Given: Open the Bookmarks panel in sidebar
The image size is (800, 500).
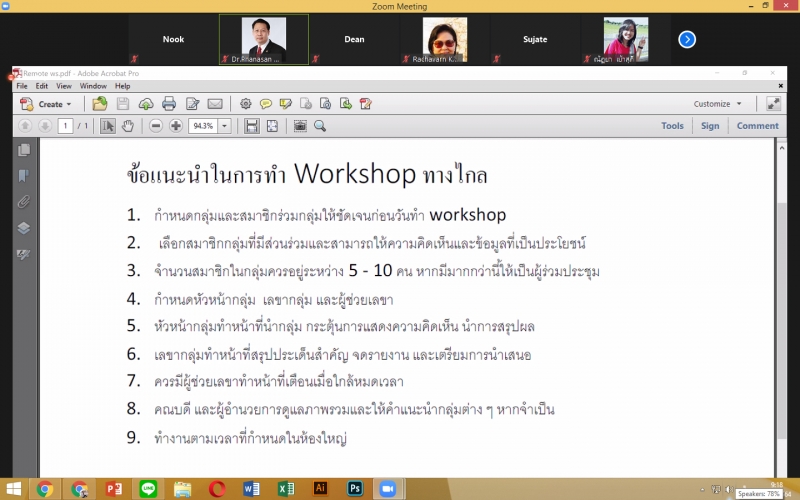Looking at the screenshot, I should click(x=24, y=176).
